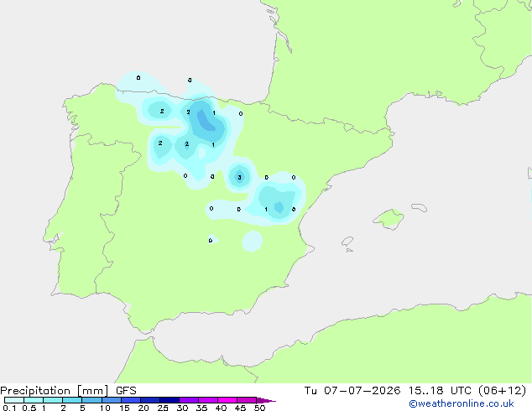The image size is (532, 411).
Task: Click the arrow tip beyond 50 on legend
Action: coord(266,400)
